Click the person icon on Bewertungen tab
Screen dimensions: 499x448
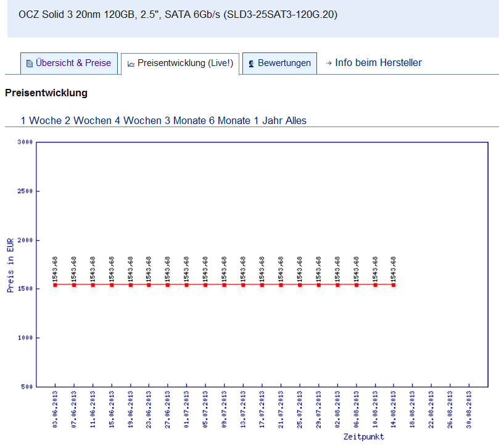click(x=252, y=64)
